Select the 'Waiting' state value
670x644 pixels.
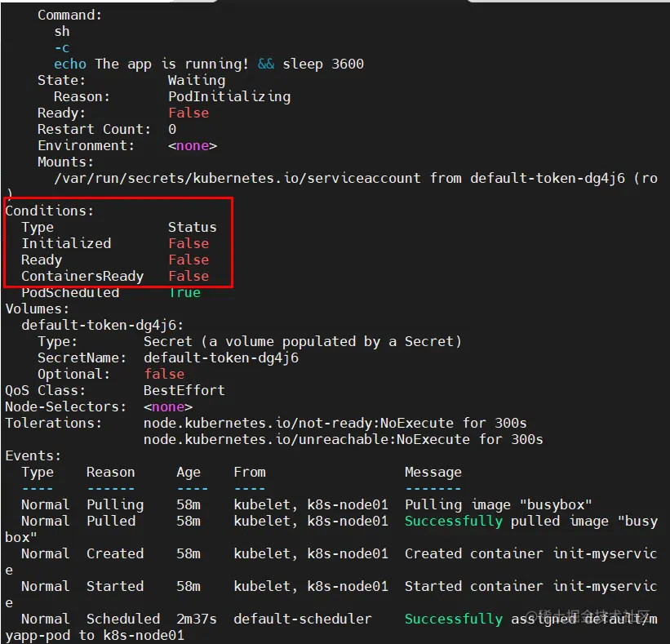point(197,80)
